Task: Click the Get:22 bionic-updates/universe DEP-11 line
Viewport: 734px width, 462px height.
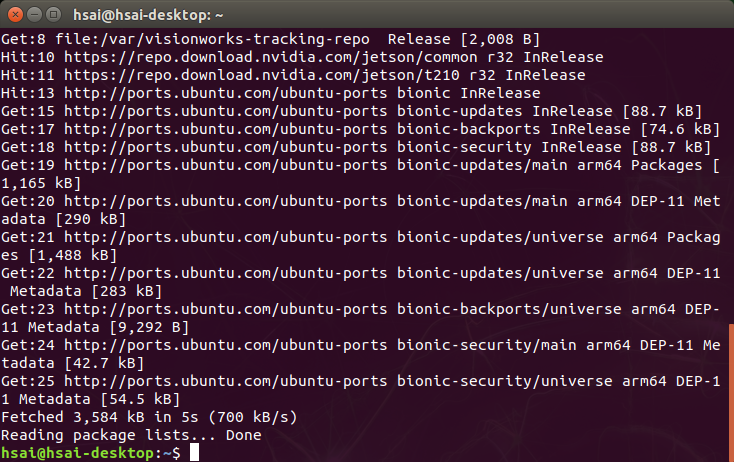Action: coord(360,273)
